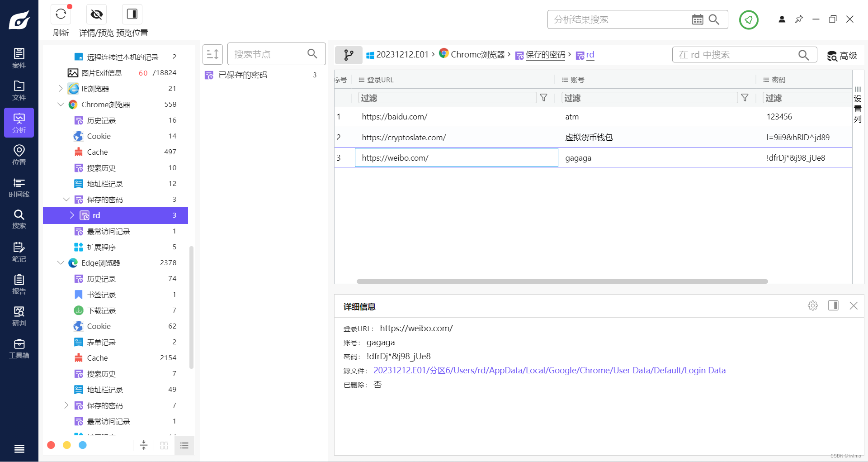
Task: Click the filter funnel for 账号 column
Action: point(745,98)
